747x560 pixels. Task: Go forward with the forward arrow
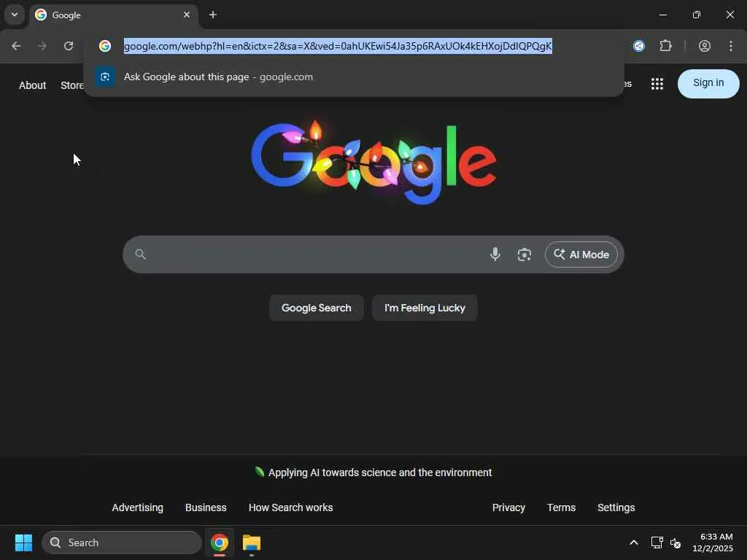click(42, 46)
